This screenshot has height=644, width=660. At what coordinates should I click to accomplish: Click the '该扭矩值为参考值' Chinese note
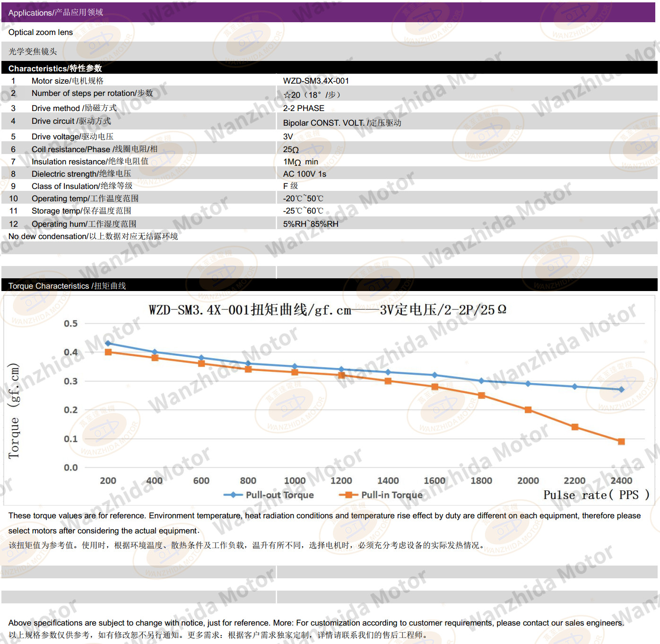click(247, 545)
